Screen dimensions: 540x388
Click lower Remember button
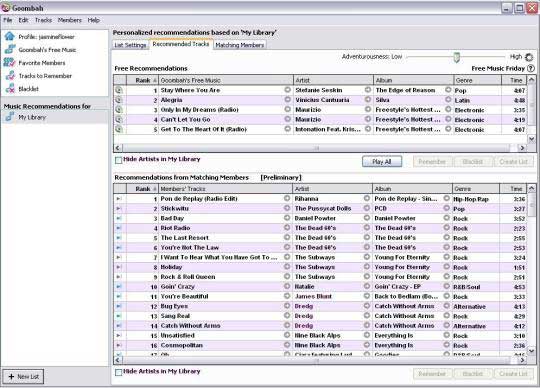click(x=432, y=374)
